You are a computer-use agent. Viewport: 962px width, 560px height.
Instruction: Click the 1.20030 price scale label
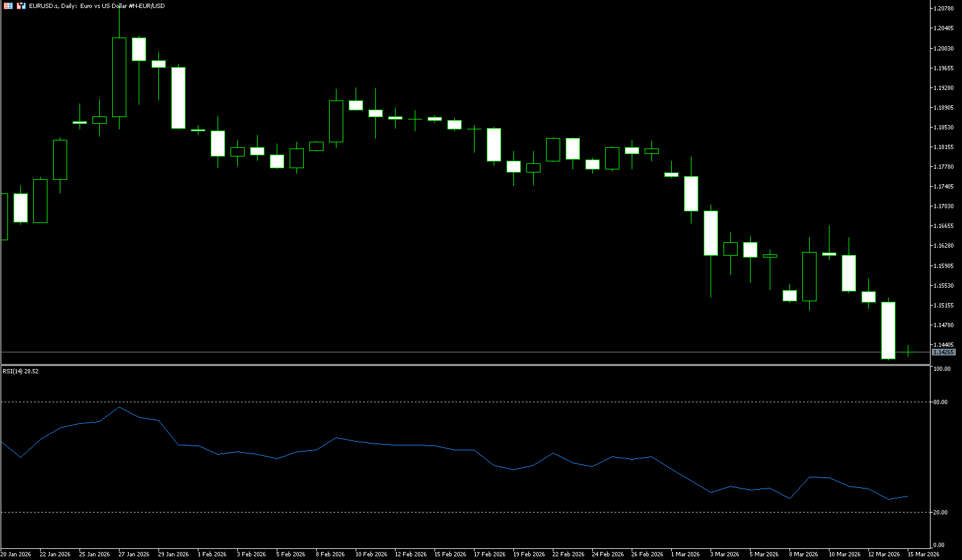pos(944,48)
